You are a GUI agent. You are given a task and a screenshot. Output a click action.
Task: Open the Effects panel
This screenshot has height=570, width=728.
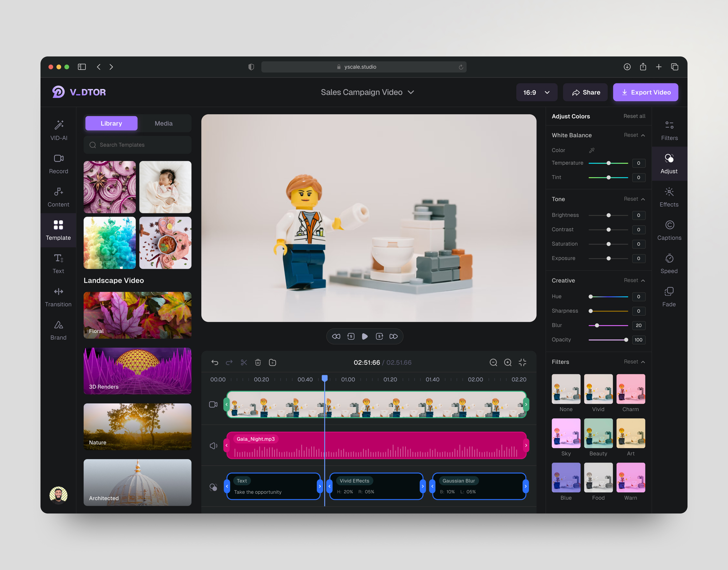point(669,197)
